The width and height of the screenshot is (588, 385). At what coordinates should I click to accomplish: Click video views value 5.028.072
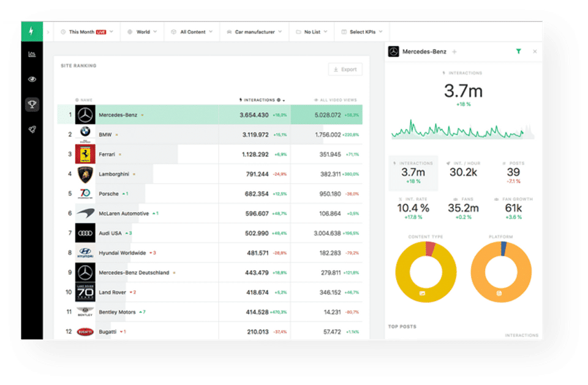click(x=327, y=115)
